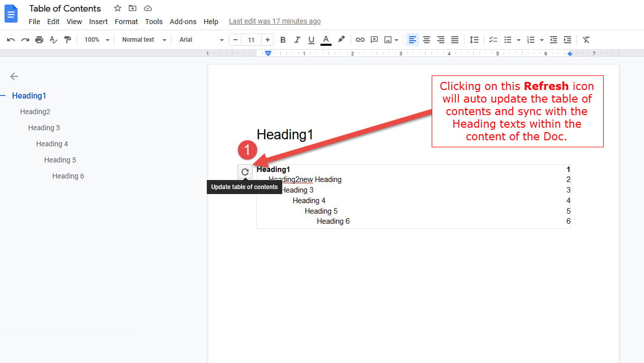Click the print icon
644x363 pixels.
click(x=39, y=40)
